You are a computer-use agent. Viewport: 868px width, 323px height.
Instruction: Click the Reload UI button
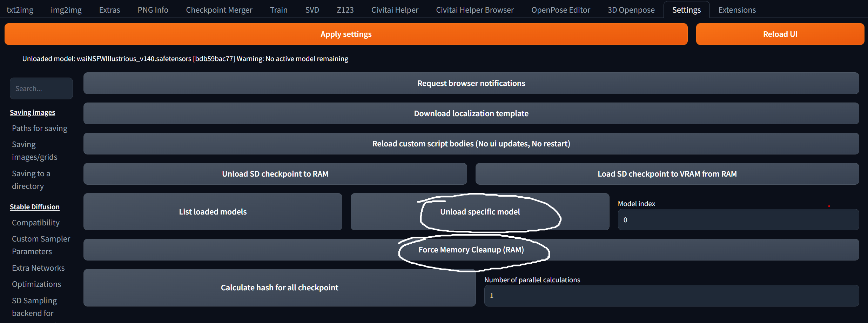click(780, 34)
